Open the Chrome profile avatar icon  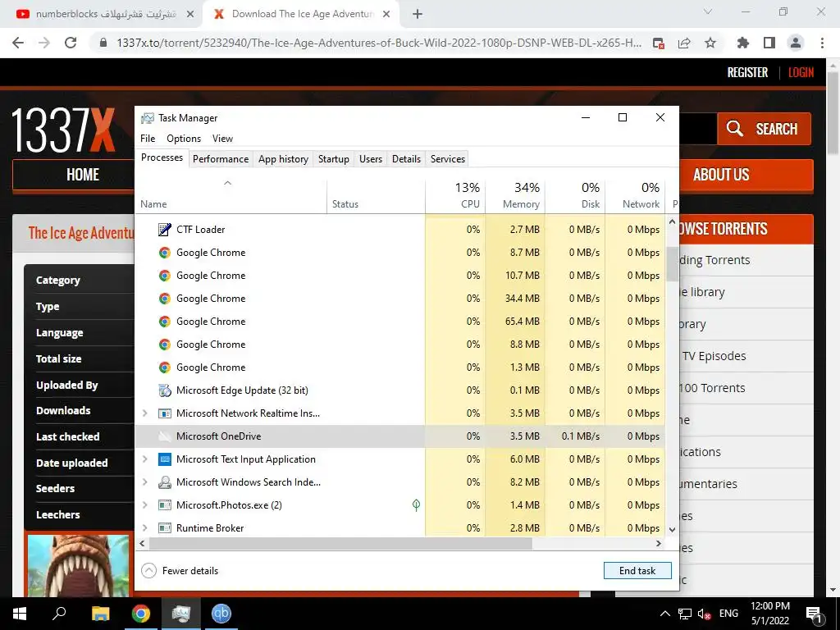[x=796, y=43]
